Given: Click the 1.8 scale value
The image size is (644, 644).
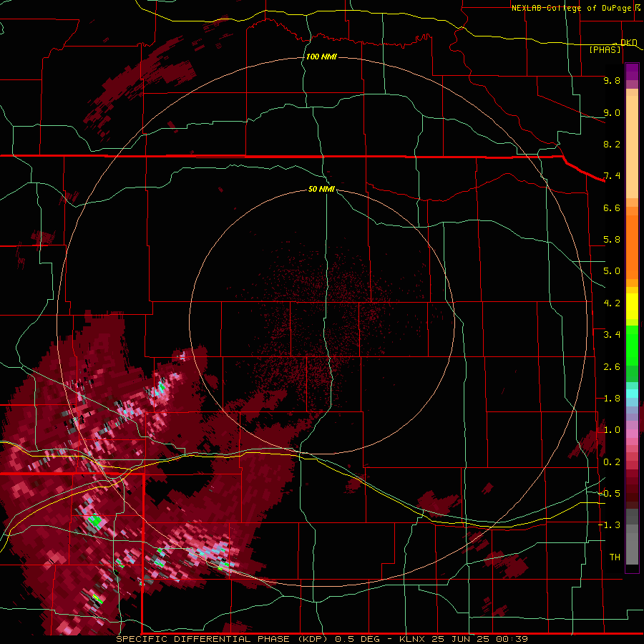Looking at the screenshot, I should pyautogui.click(x=612, y=399).
